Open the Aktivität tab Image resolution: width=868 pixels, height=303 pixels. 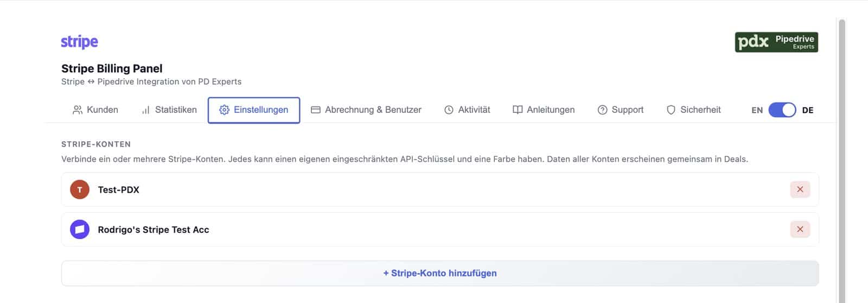(x=467, y=110)
